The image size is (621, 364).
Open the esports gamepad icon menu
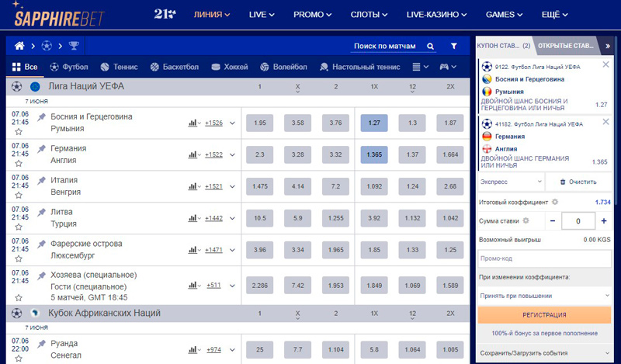447,67
